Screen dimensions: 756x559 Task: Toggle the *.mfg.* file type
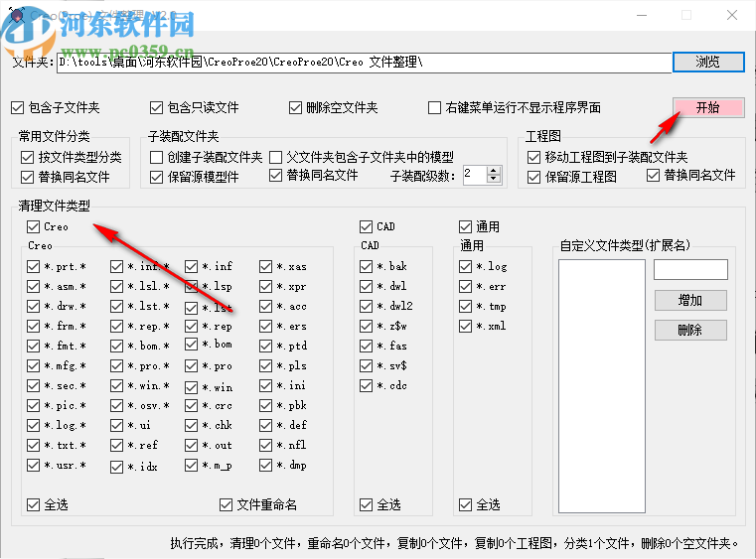point(33,365)
